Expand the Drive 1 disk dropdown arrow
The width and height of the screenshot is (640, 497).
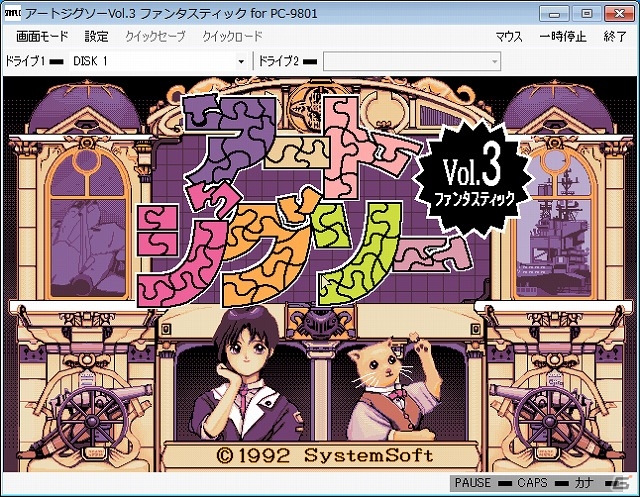[x=241, y=62]
